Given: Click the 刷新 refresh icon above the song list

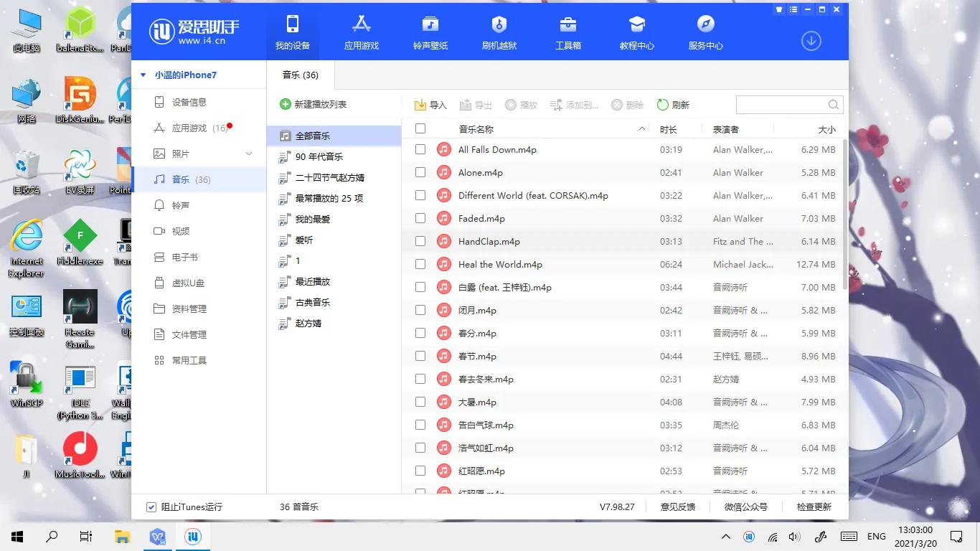Looking at the screenshot, I should (673, 105).
